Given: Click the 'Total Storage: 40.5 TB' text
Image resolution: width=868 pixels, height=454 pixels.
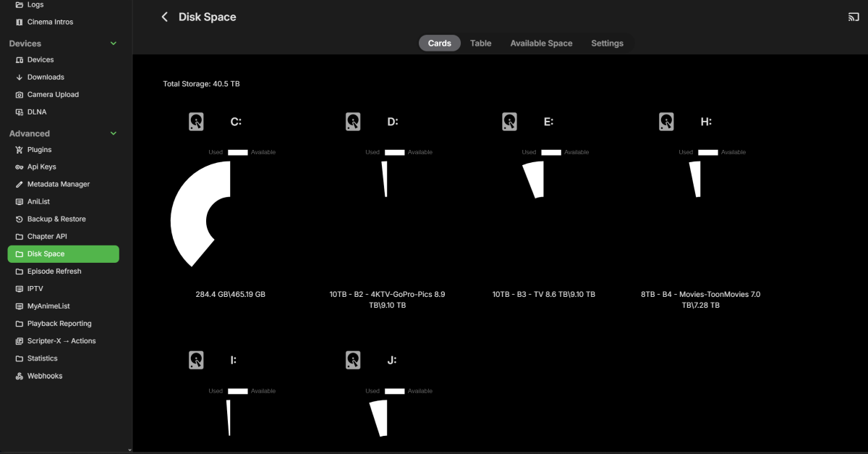Looking at the screenshot, I should click(201, 84).
